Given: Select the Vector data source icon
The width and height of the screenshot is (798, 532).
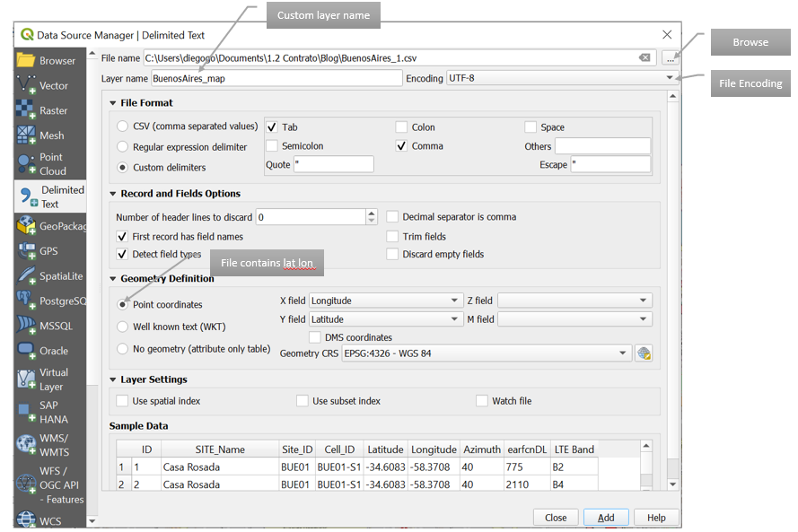Looking at the screenshot, I should pyautogui.click(x=25, y=86).
